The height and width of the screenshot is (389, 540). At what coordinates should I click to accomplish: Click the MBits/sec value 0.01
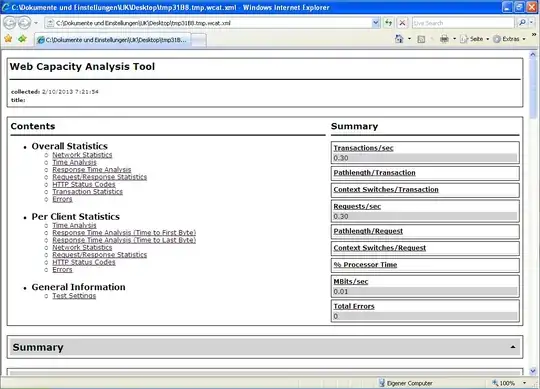coord(341,292)
